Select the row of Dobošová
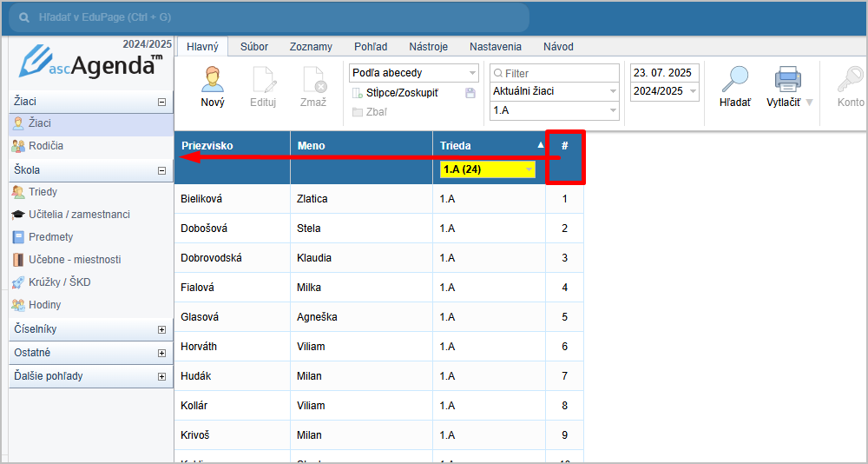 pyautogui.click(x=378, y=229)
